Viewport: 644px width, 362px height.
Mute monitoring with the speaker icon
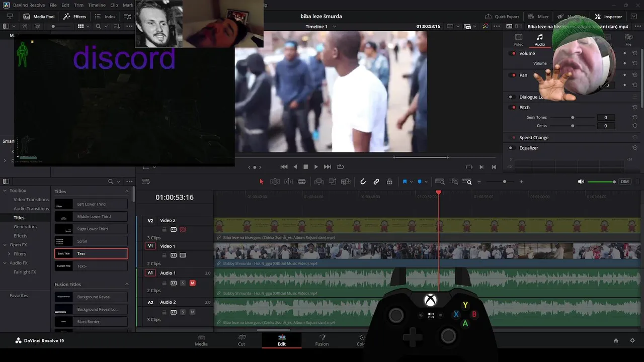(x=581, y=182)
